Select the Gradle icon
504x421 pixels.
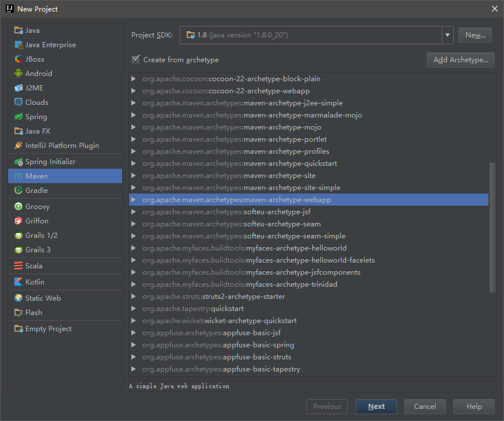pos(18,190)
